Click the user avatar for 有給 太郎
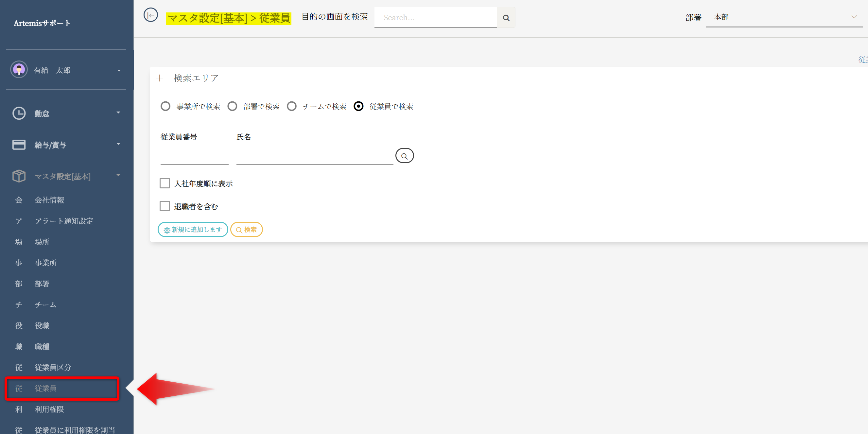868x434 pixels. 19,70
